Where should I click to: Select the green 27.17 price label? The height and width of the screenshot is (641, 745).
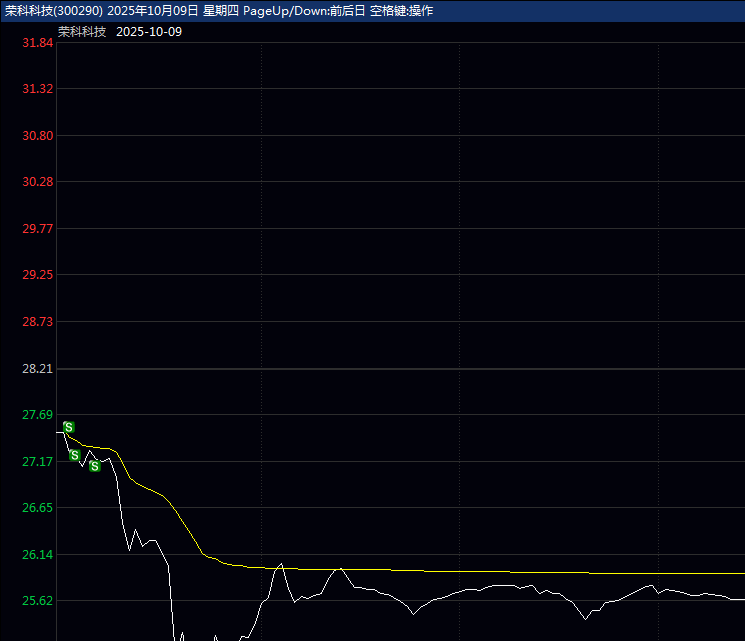(x=37, y=462)
